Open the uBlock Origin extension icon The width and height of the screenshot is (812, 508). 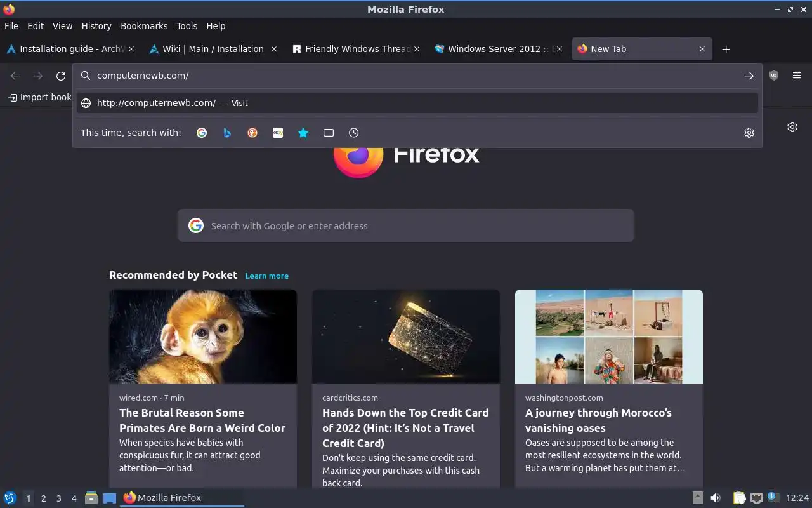point(774,76)
